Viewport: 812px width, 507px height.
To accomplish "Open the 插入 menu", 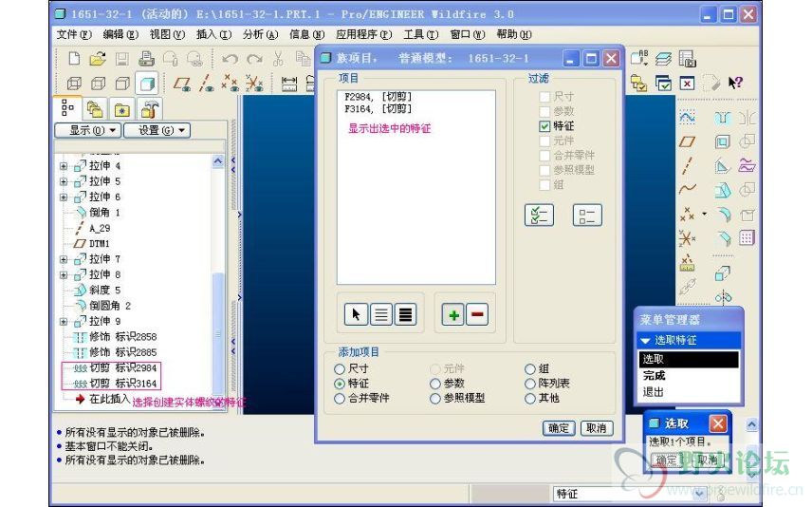I will [x=213, y=35].
